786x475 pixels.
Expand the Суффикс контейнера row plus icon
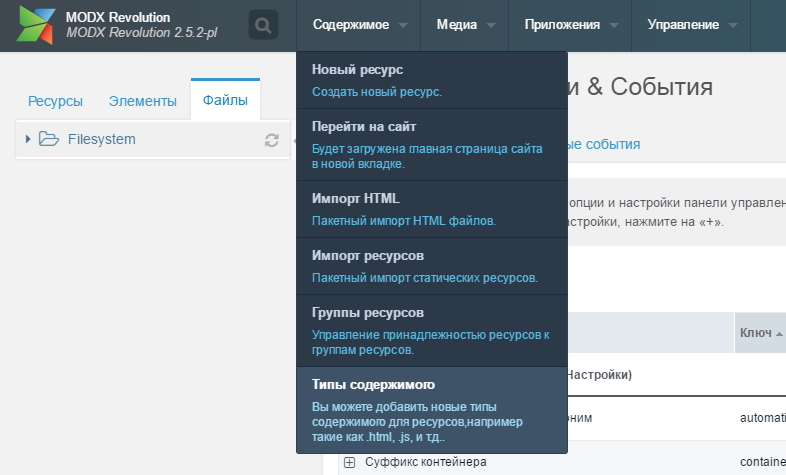point(349,462)
